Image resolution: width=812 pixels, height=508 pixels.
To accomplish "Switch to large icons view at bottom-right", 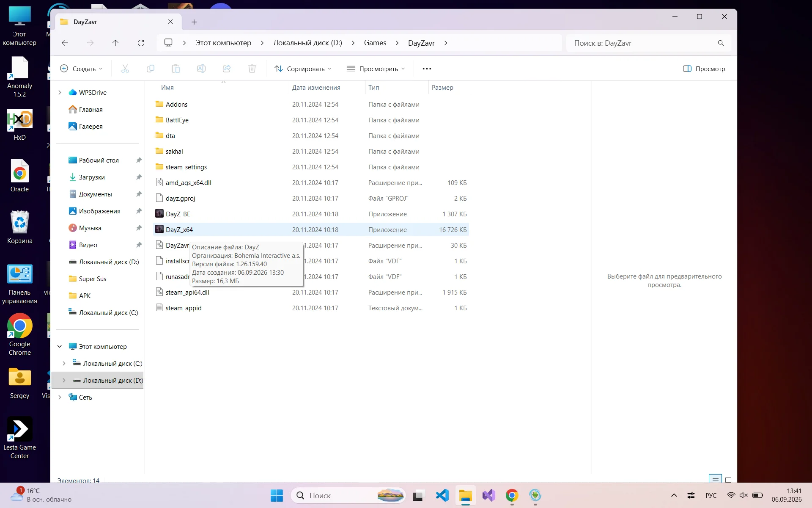I will (728, 480).
